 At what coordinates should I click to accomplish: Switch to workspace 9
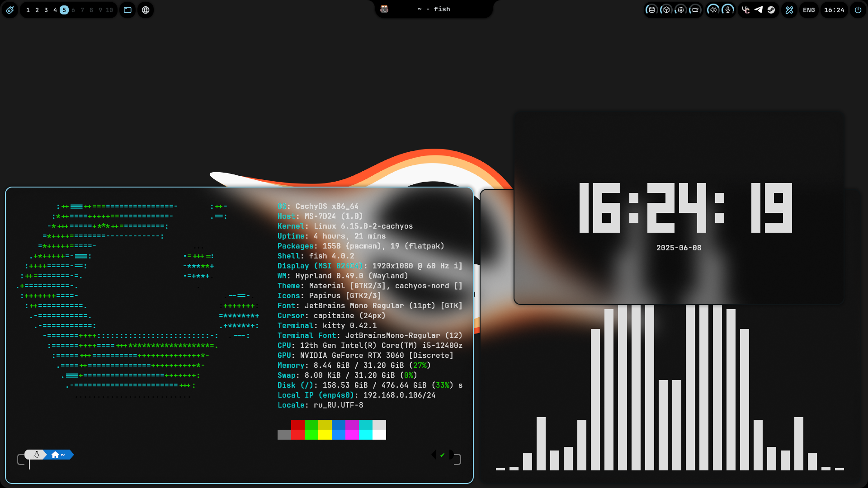(100, 10)
